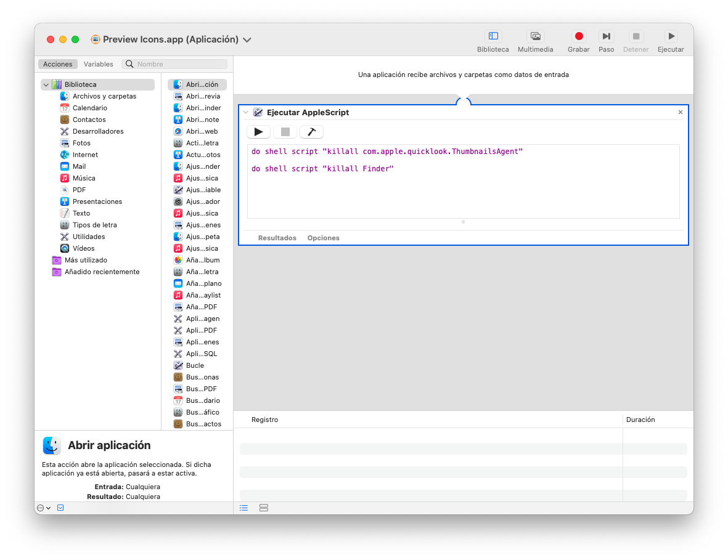Select the Fotos category
The image size is (728, 560).
(x=76, y=143)
